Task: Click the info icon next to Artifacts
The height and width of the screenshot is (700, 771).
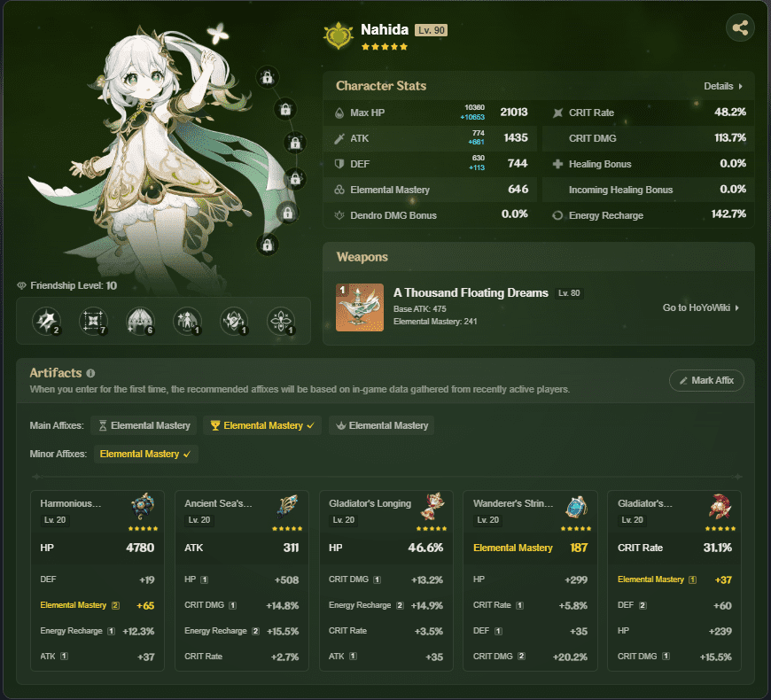Action: (91, 374)
